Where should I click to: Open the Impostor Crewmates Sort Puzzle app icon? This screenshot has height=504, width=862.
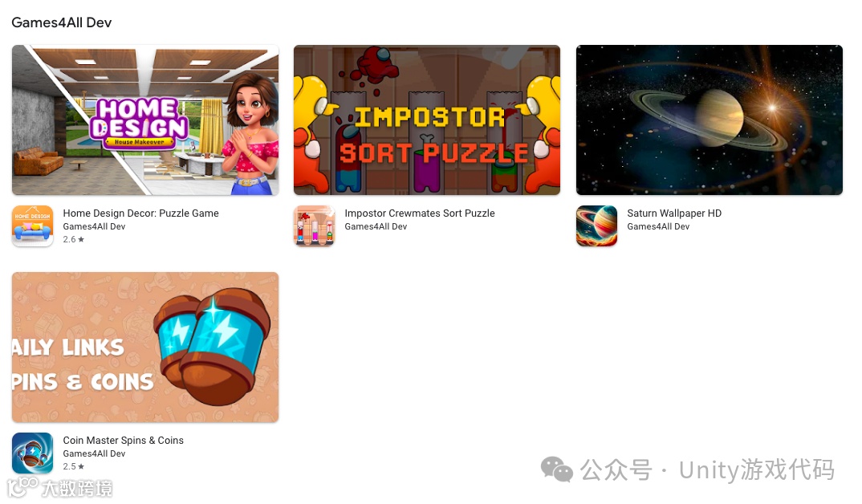pos(314,226)
